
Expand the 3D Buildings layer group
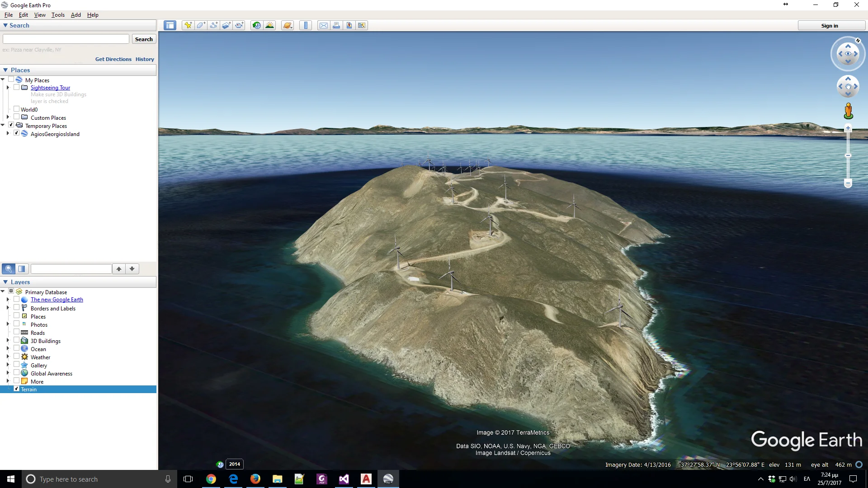point(8,341)
